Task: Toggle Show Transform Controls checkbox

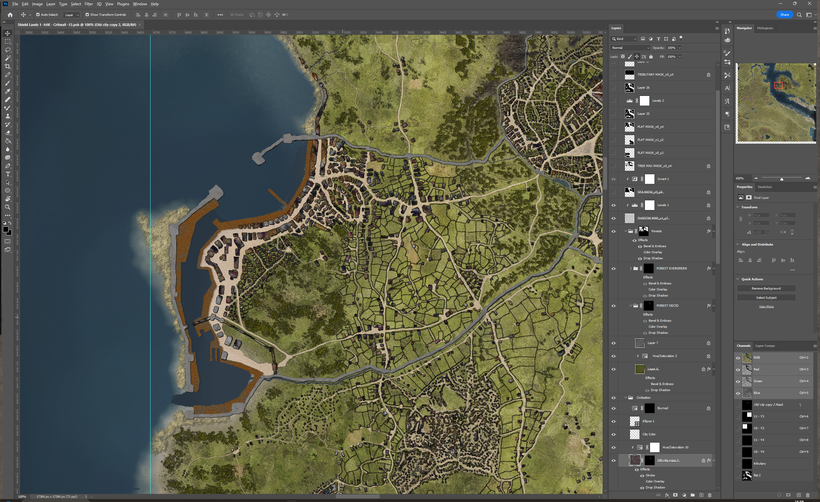Action: [x=87, y=15]
